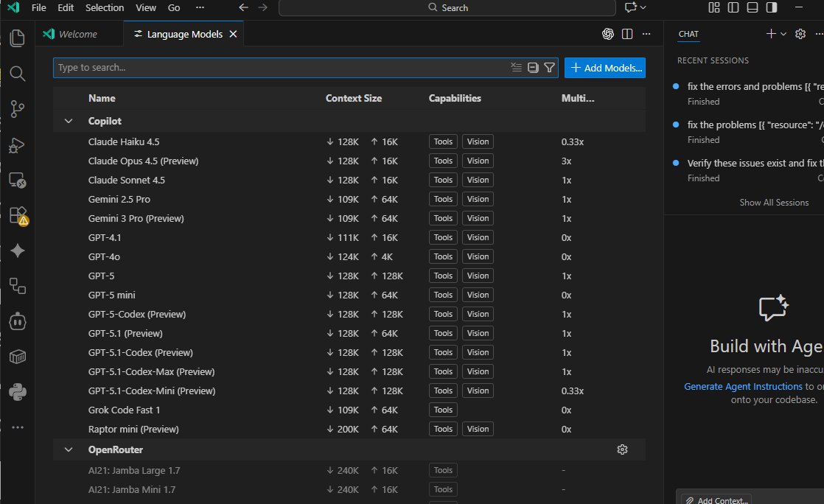Start a new chat with plus icon
824x504 pixels.
coord(771,34)
